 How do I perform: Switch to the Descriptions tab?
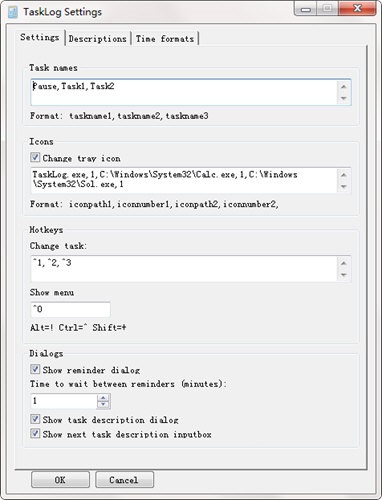coord(98,39)
